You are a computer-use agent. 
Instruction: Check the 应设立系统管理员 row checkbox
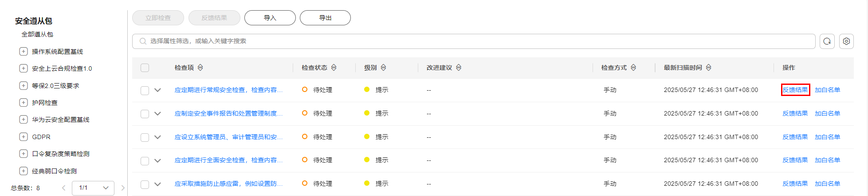click(145, 137)
